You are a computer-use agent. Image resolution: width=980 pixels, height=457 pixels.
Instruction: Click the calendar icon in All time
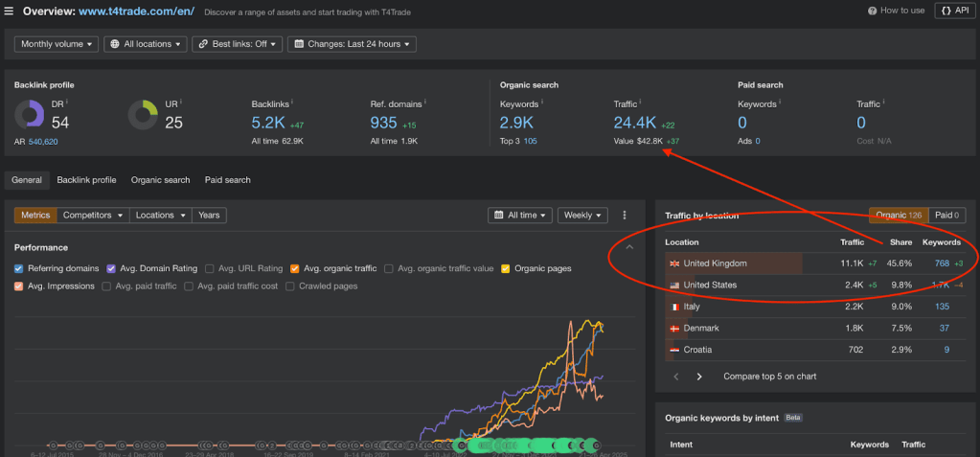point(499,215)
